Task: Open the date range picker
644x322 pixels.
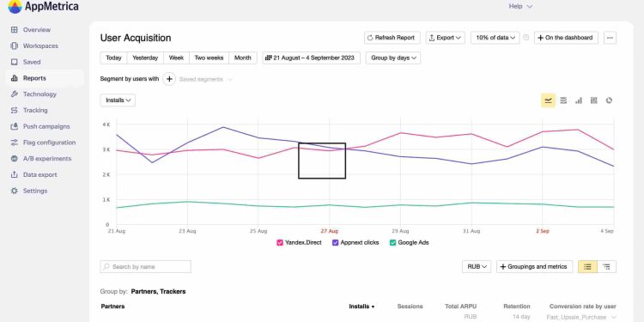Action: (312, 58)
